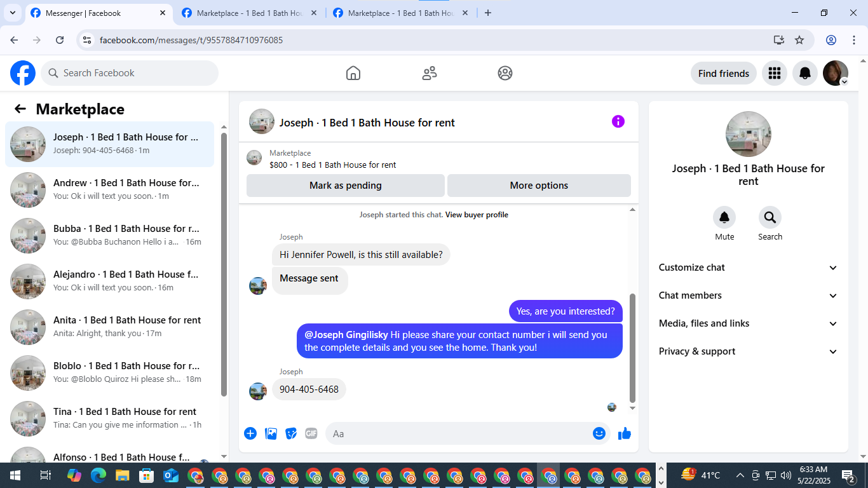Click the purple conversation information icon

click(618, 121)
